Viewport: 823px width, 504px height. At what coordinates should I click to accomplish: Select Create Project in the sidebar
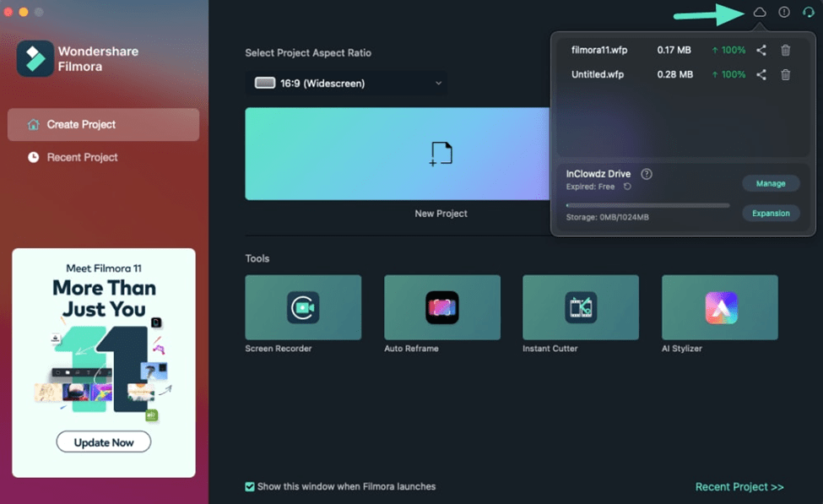tap(103, 124)
